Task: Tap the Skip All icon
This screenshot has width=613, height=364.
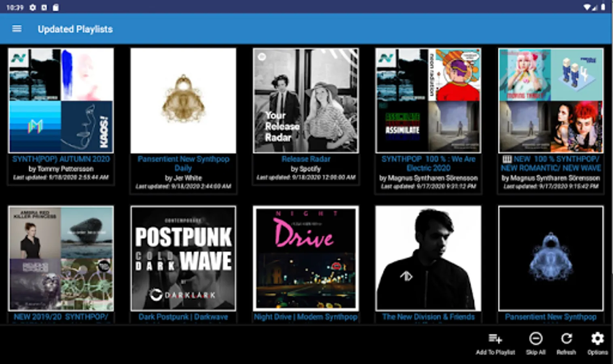Action: 536,339
